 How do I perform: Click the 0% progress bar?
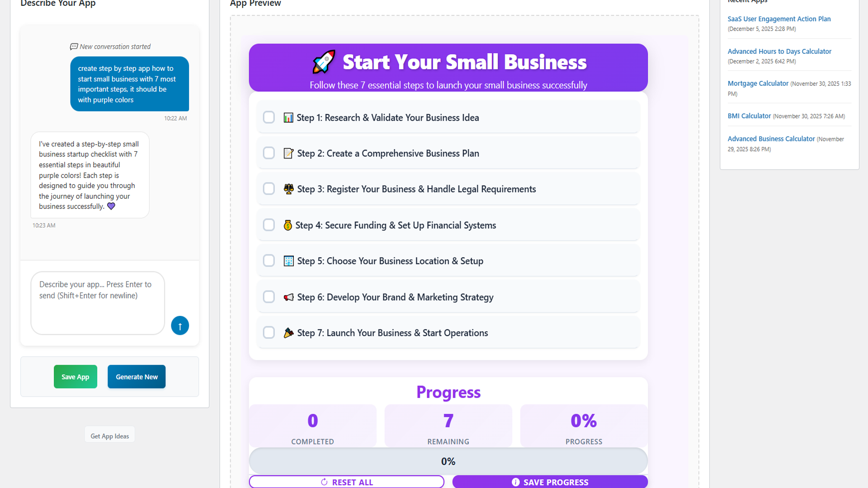pyautogui.click(x=448, y=461)
